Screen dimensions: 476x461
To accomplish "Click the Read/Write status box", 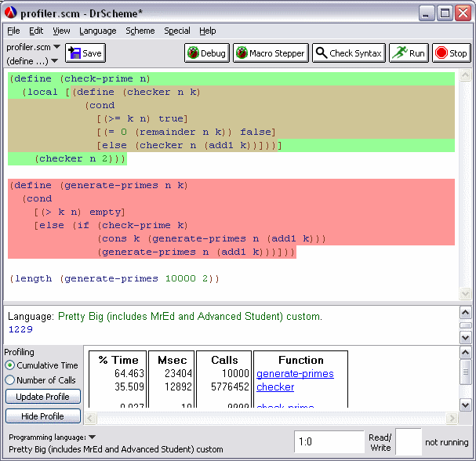I will pos(409,442).
